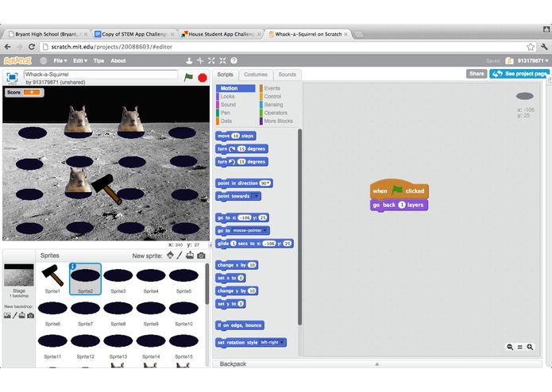
Task: Open mouse-pointer dropdown in go to block
Action: tap(249, 231)
